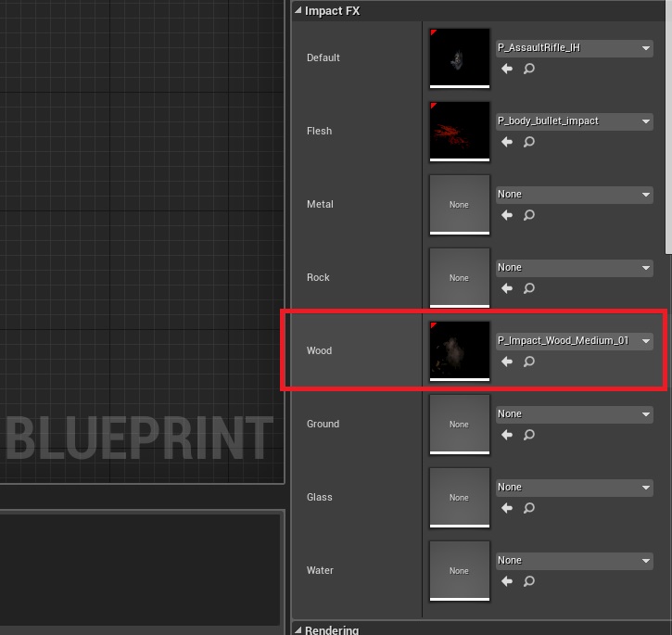
Task: Browse to Wood impact asset with magnifier
Action: click(529, 362)
